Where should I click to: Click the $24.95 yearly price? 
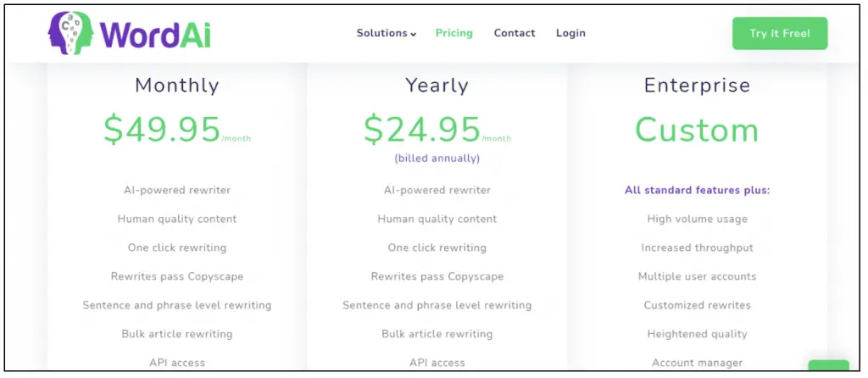423,129
